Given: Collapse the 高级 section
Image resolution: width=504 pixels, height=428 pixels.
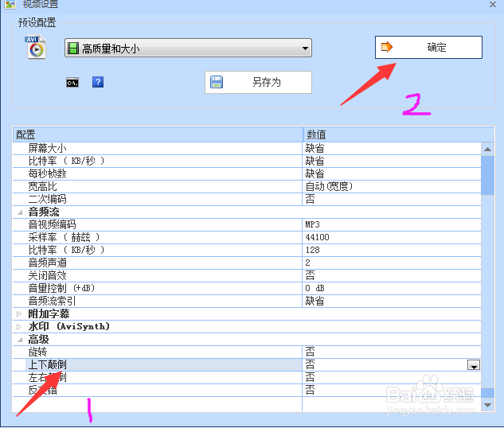Looking at the screenshot, I should click(x=20, y=340).
